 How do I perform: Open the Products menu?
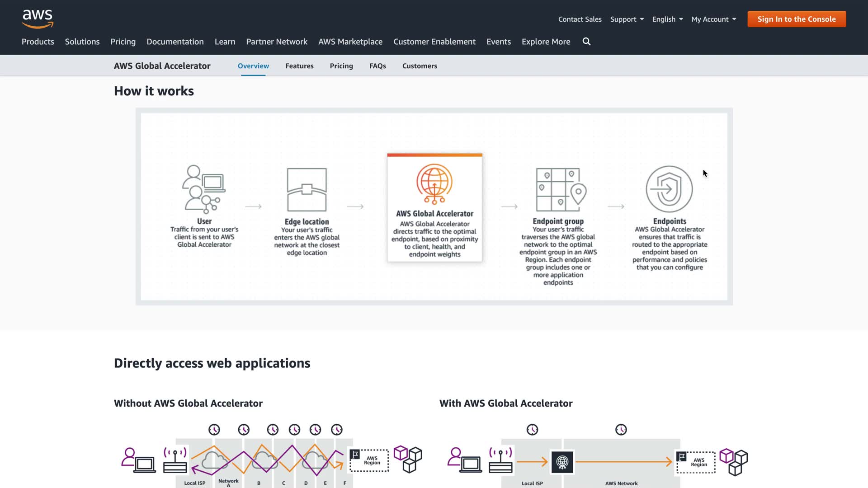(38, 42)
